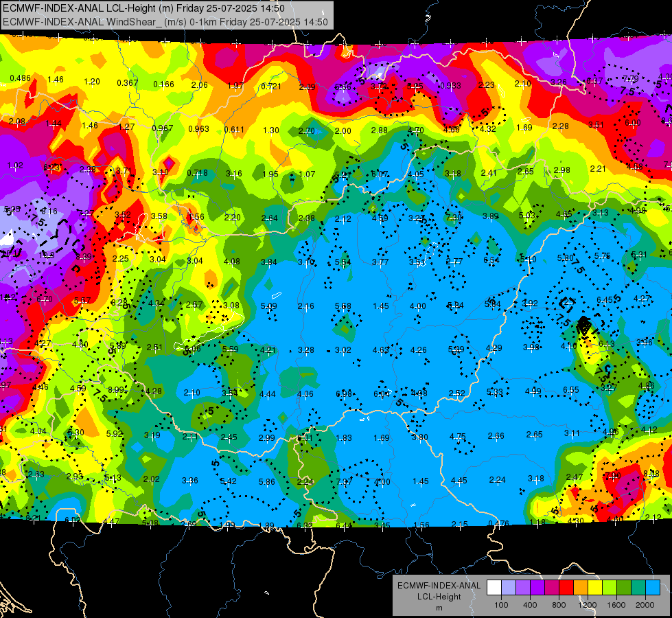Image resolution: width=672 pixels, height=618 pixels.
Task: Click the wind shear value 0.611
Action: (234, 130)
